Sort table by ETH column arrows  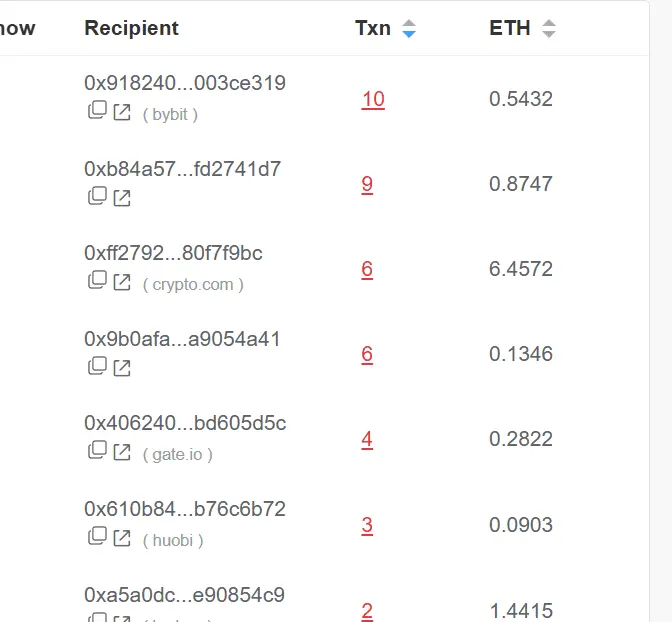point(549,29)
